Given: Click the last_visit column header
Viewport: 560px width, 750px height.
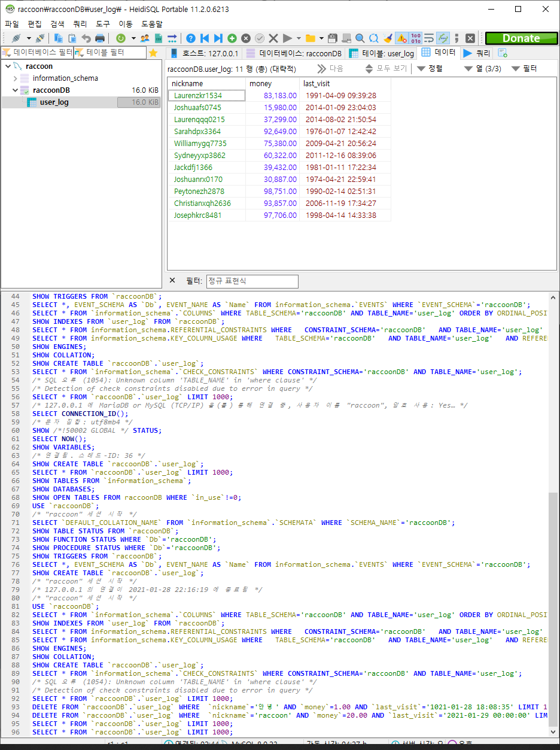Looking at the screenshot, I should click(345, 84).
